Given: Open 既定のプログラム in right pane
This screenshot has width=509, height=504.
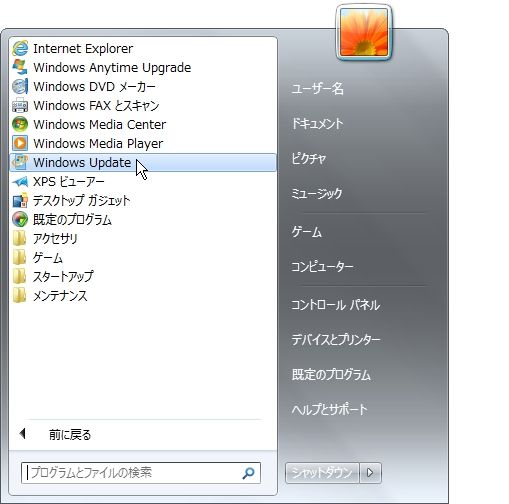Looking at the screenshot, I should point(331,375).
